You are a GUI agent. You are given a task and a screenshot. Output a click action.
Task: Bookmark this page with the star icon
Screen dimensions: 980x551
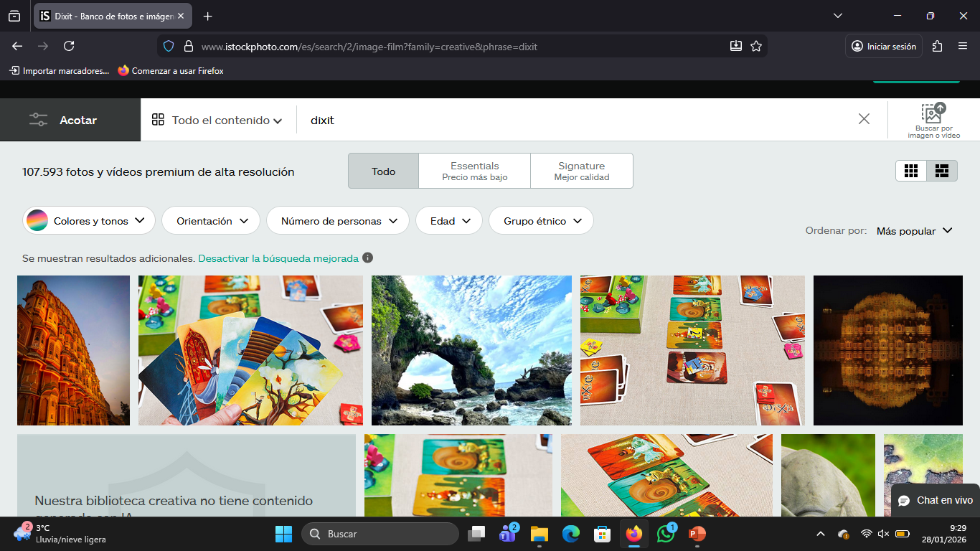[x=755, y=46]
